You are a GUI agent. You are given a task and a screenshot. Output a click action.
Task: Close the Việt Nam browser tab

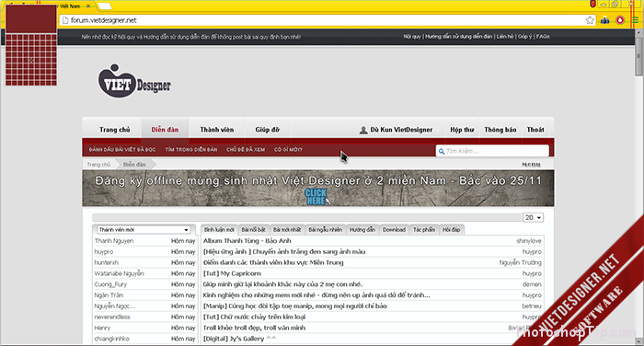88,6
